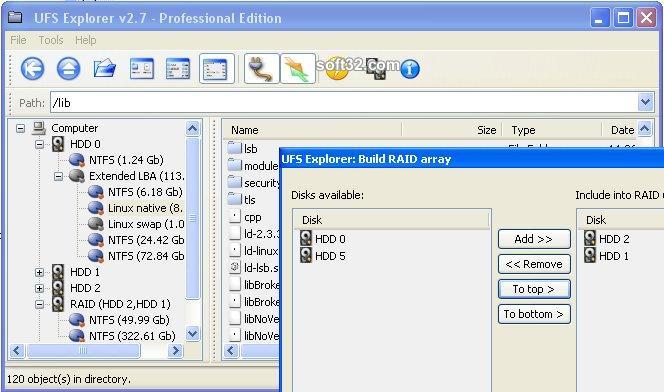This screenshot has height=392, width=664.
Task: Collapse the Extended LBA node
Action: click(58, 176)
